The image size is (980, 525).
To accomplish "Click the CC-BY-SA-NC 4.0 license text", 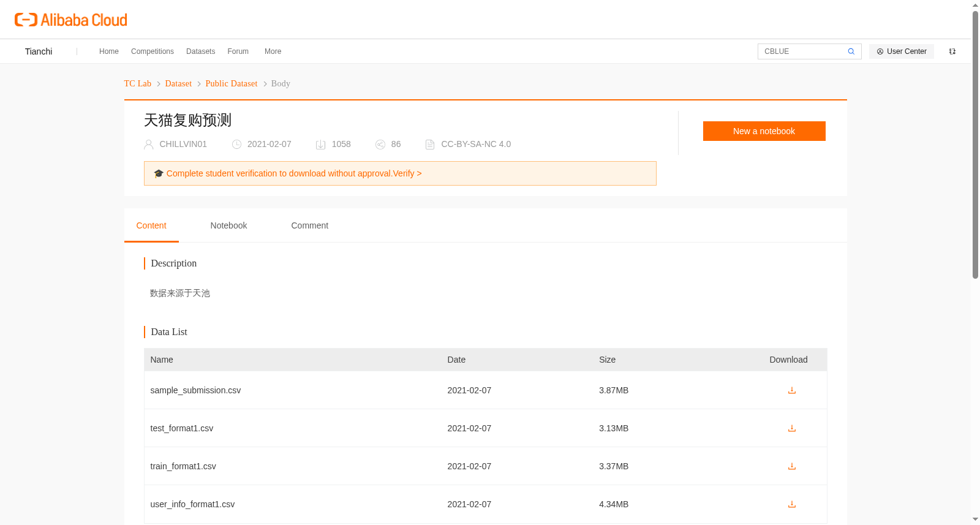I will click(x=476, y=144).
